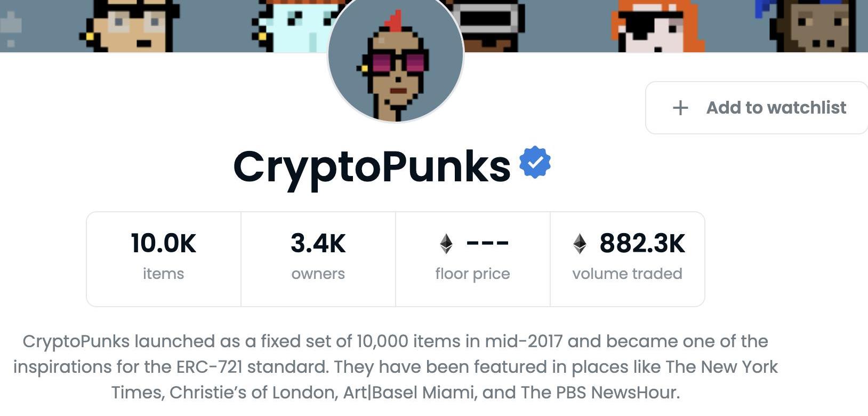Image resolution: width=868 pixels, height=416 pixels.
Task: Click the 'volume traded' label text
Action: pyautogui.click(x=628, y=274)
